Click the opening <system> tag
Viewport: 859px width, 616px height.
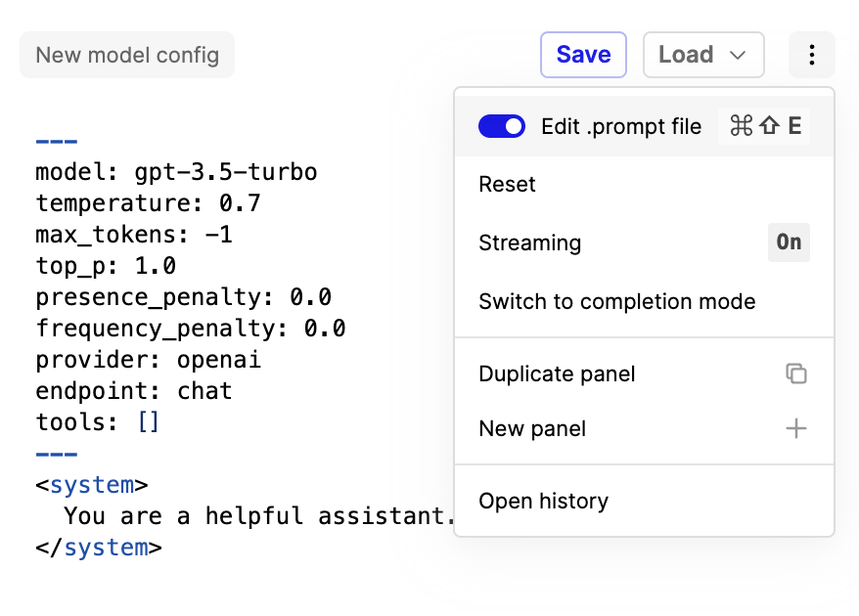(92, 485)
